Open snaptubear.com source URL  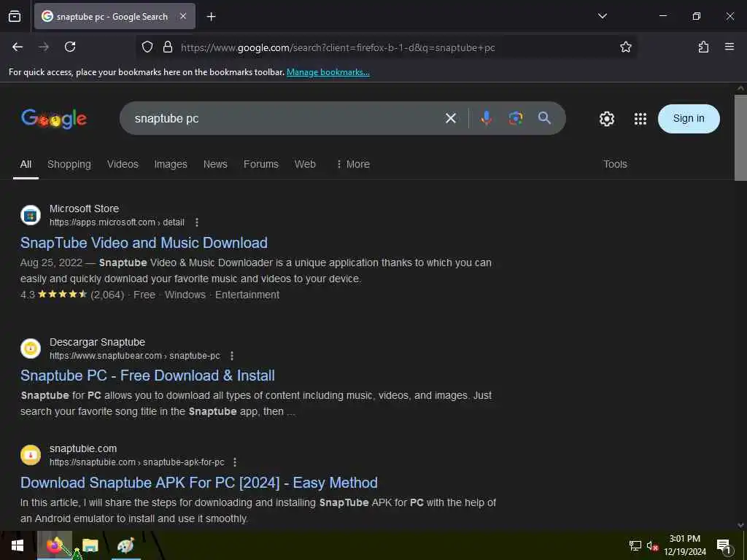[x=135, y=356]
